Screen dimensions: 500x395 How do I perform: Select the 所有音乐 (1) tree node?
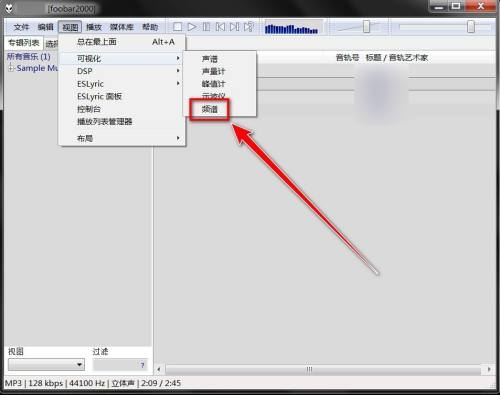[29, 57]
